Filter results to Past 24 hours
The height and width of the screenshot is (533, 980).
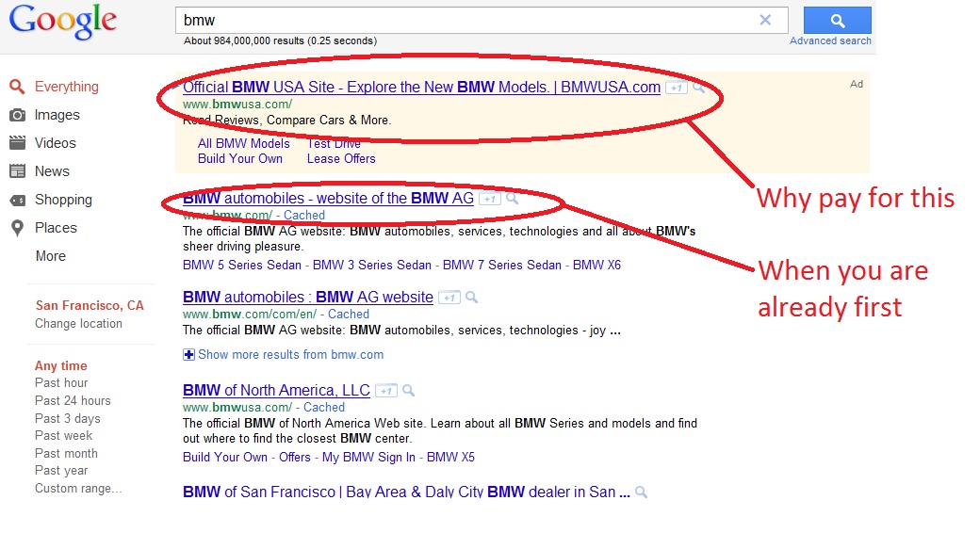point(73,400)
